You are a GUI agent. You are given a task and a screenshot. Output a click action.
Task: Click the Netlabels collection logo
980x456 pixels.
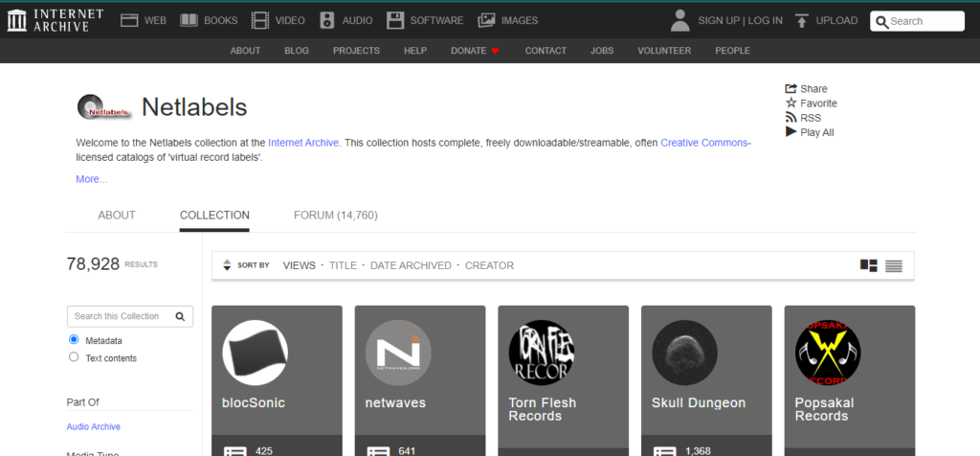click(x=103, y=107)
